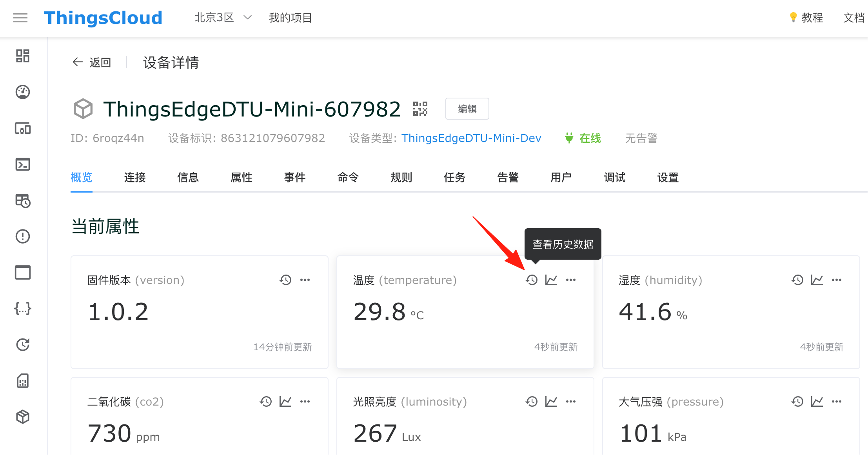
Task: View history data for 二氧化碳 co2
Action: (x=266, y=401)
